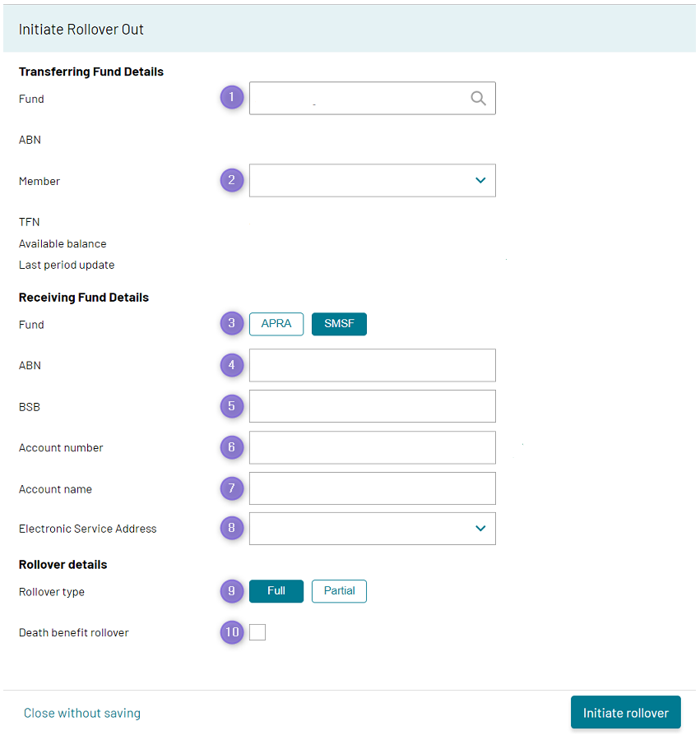Choose Full rollover type
Screen dimensions: 700x749
(276, 591)
